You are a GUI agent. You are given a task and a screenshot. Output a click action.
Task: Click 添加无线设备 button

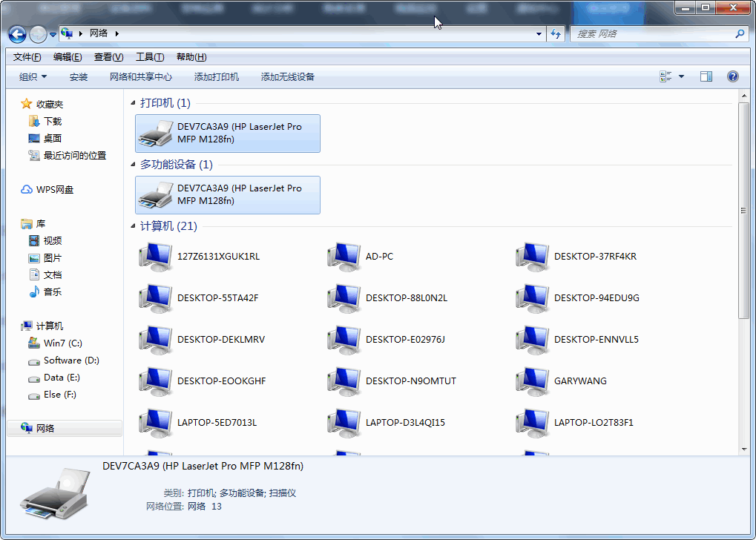pyautogui.click(x=288, y=76)
